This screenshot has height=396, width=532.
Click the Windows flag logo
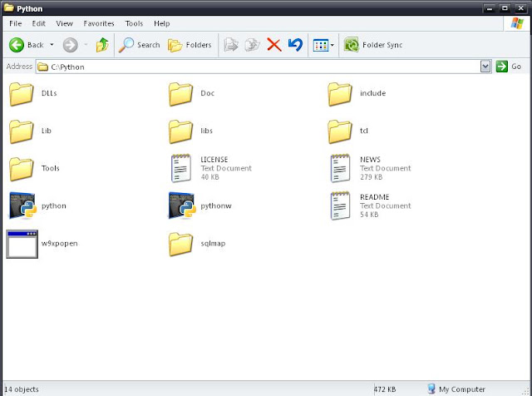pyautogui.click(x=517, y=23)
